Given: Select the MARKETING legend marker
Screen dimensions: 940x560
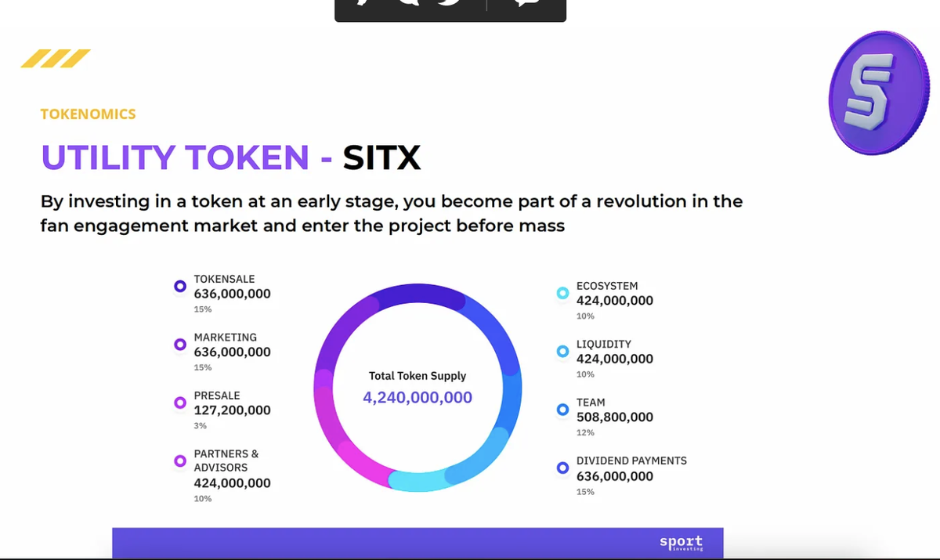Looking at the screenshot, I should [x=180, y=345].
